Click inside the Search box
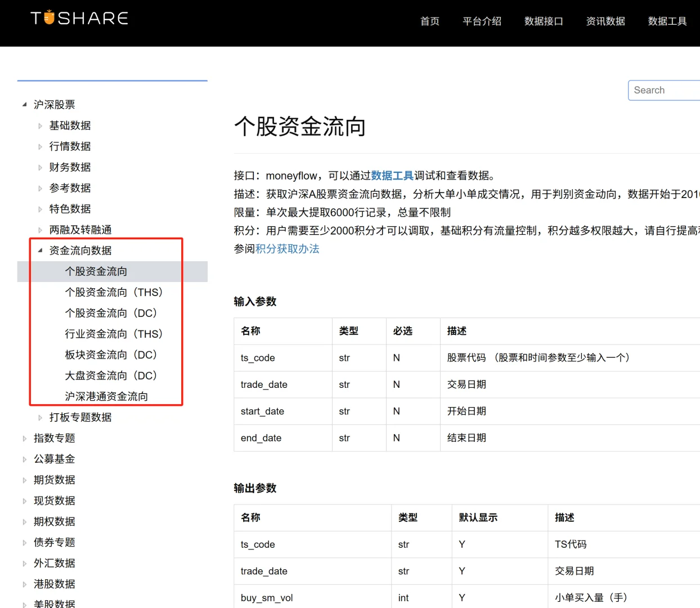Image resolution: width=700 pixels, height=608 pixels. (x=664, y=90)
